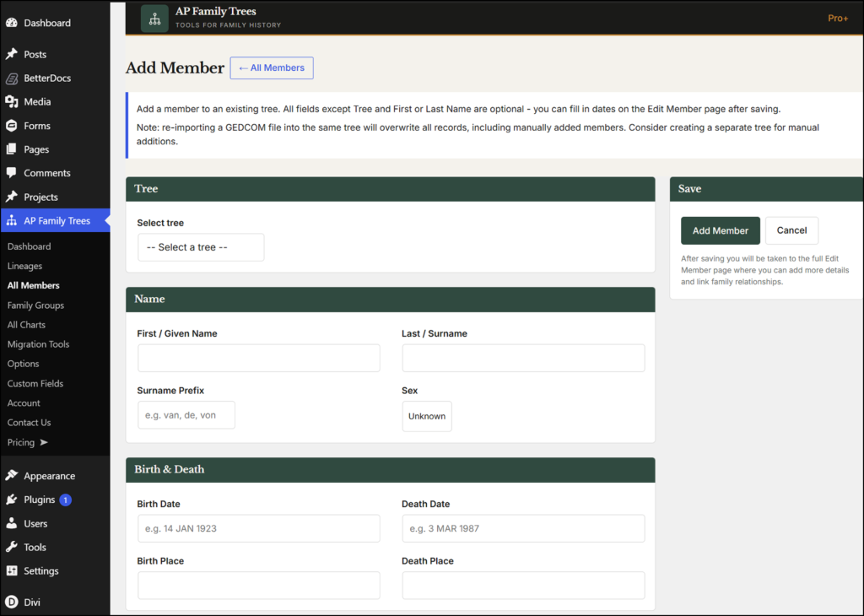
Task: Open Pricing link in submenu
Action: click(21, 442)
